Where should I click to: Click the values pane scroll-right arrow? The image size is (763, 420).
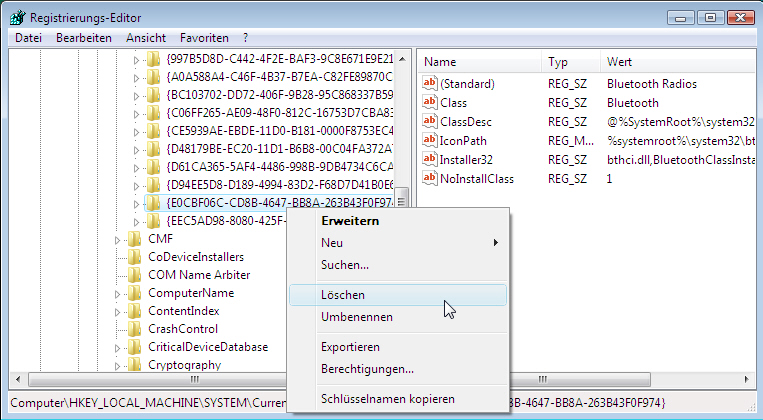point(746,379)
